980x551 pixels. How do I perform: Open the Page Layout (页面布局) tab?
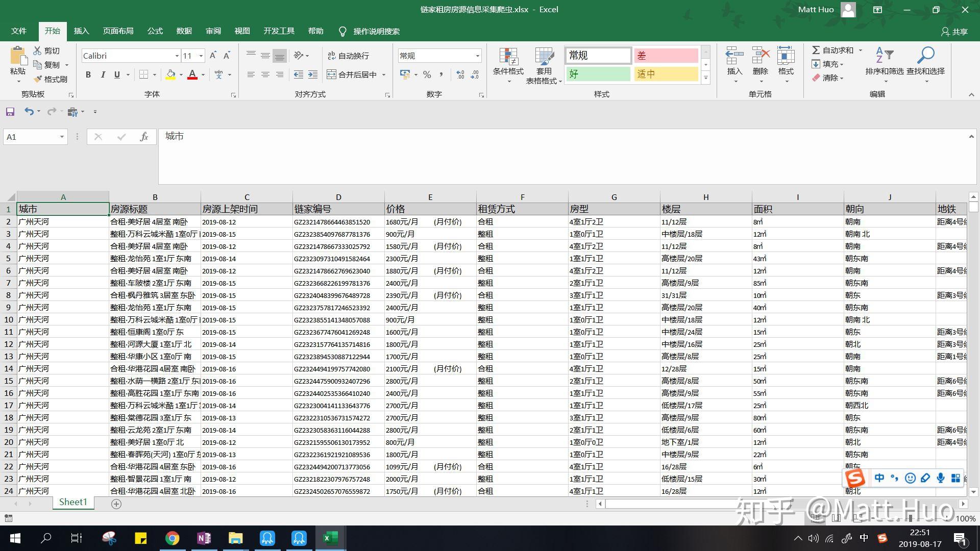[118, 31]
